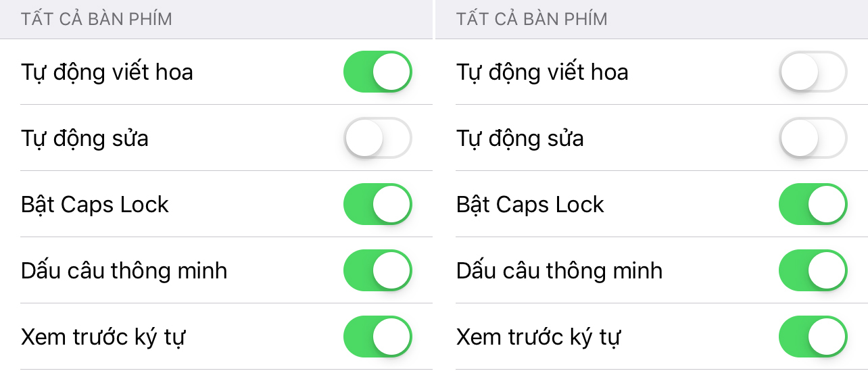Disable Bật Caps Lock switch in left panel
Image resolution: width=868 pixels, height=371 pixels.
[x=377, y=204]
